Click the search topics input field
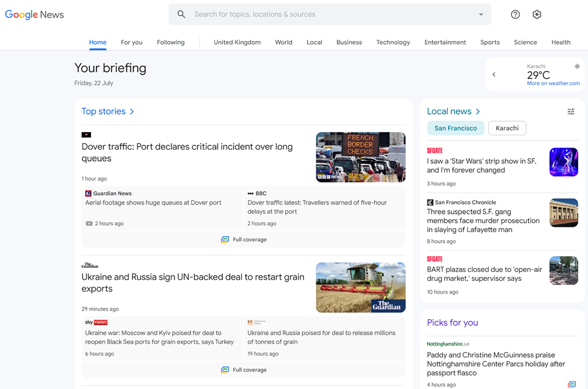 330,14
